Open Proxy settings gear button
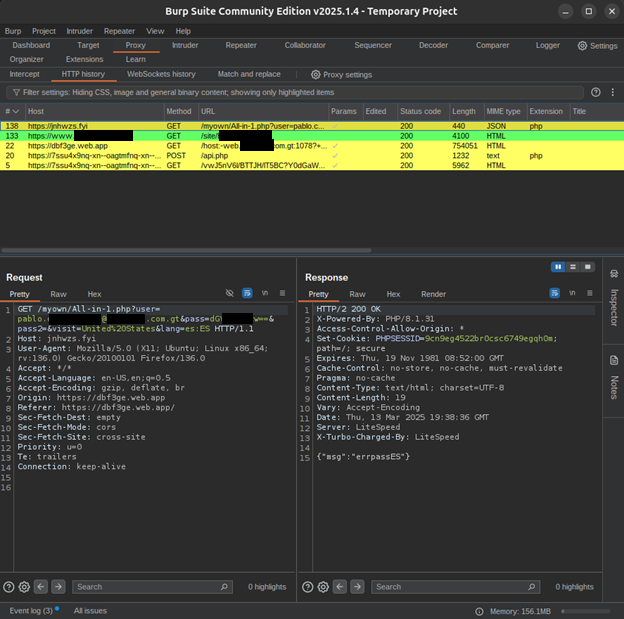The width and height of the screenshot is (624, 619). pyautogui.click(x=316, y=74)
